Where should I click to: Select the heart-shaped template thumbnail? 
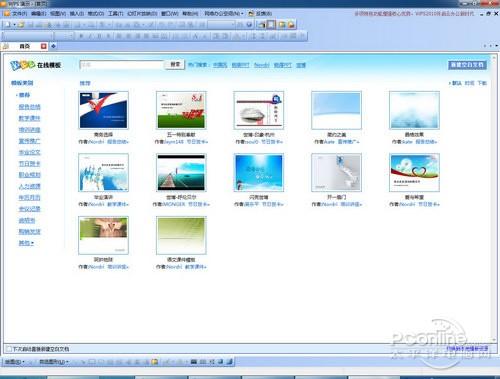click(x=414, y=172)
